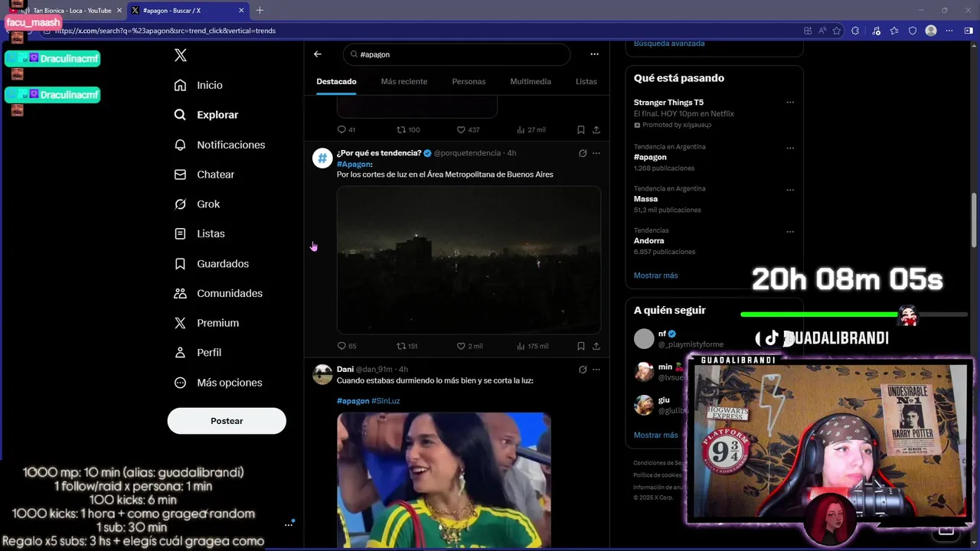Focus the #apagon search field
Image resolution: width=980 pixels, height=551 pixels.
[x=457, y=54]
